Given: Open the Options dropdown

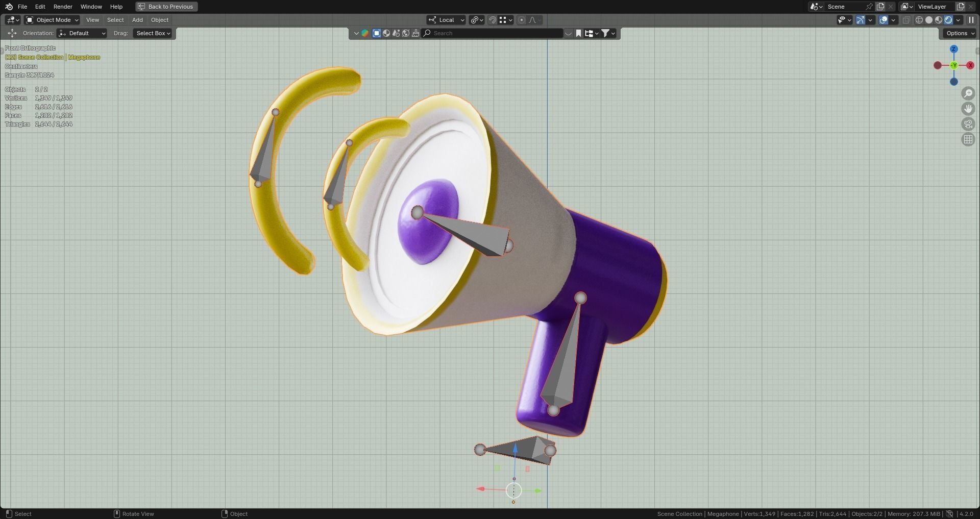Looking at the screenshot, I should [x=960, y=33].
